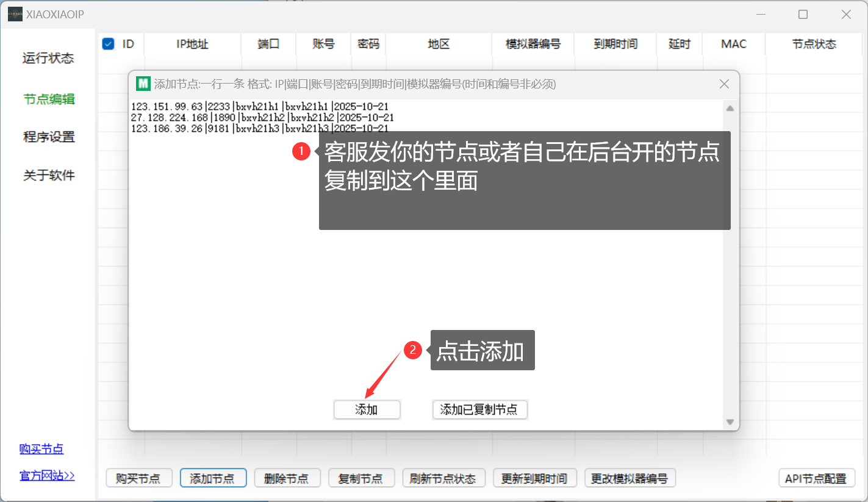
Task: Click the 删除节点 button
Action: (286, 479)
